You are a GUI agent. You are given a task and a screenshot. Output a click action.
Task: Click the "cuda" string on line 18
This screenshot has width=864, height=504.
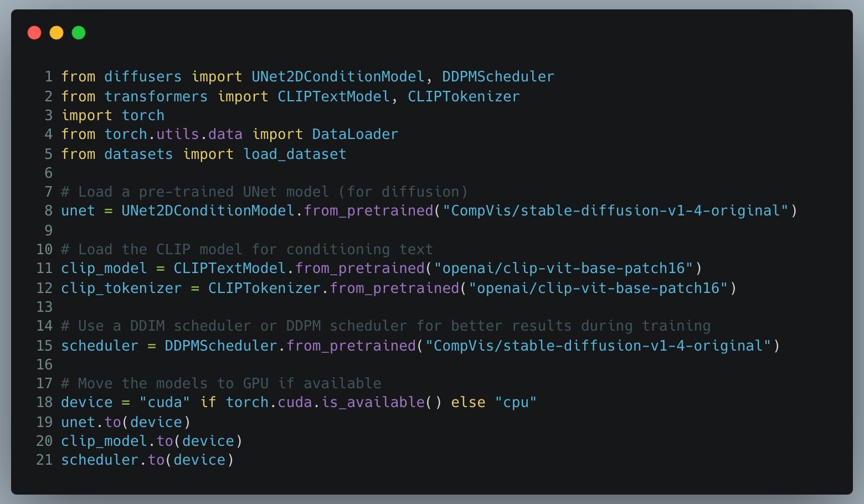pyautogui.click(x=164, y=402)
